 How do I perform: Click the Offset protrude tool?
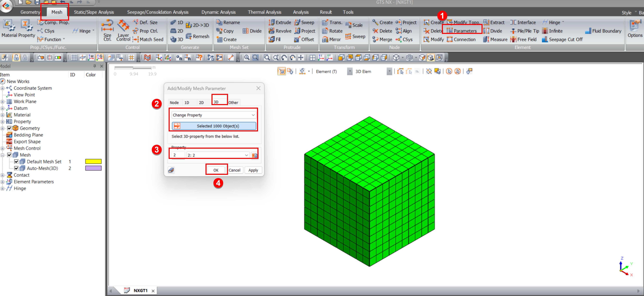pos(304,39)
